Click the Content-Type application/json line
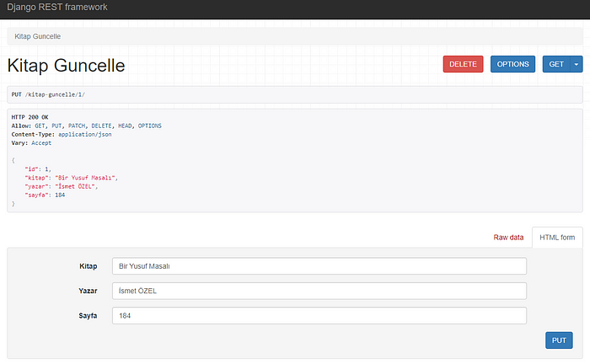The width and height of the screenshot is (590, 364). click(62, 134)
